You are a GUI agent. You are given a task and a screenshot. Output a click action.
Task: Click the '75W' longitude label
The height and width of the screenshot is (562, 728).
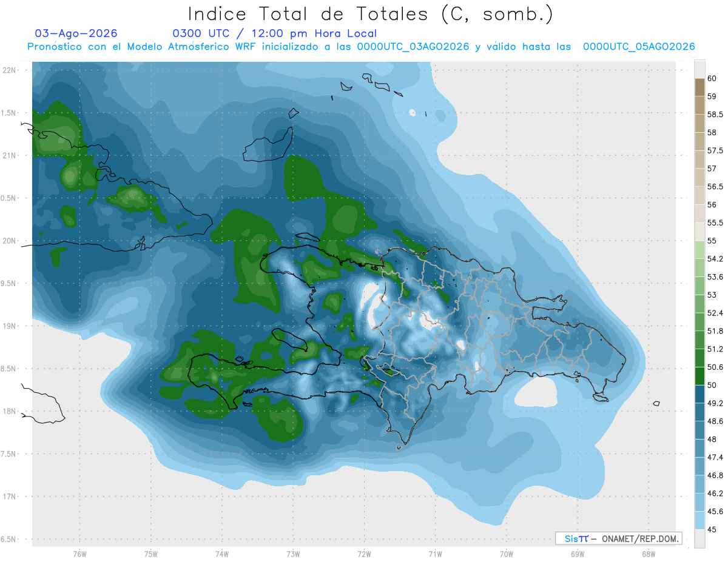tap(150, 554)
